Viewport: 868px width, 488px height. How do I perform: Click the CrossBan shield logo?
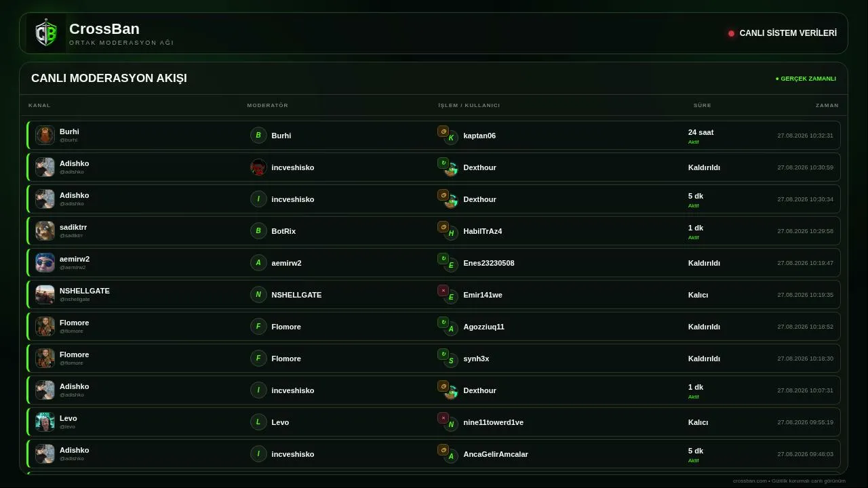[46, 33]
